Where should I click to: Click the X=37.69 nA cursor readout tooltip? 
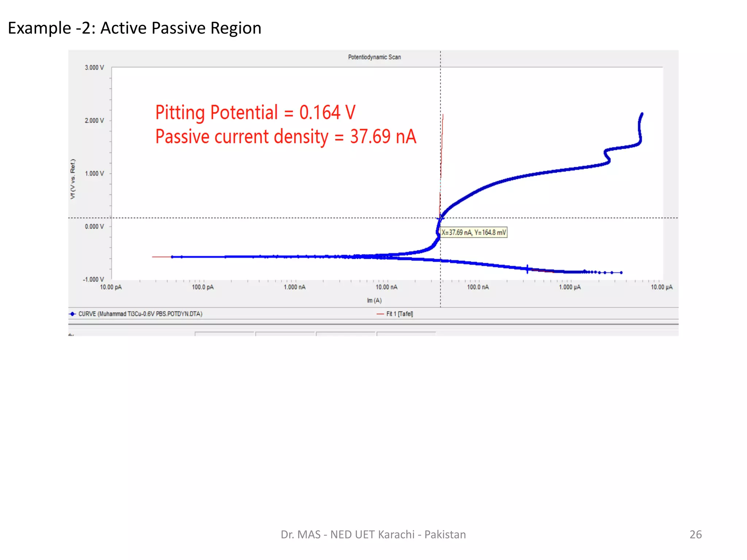(474, 233)
